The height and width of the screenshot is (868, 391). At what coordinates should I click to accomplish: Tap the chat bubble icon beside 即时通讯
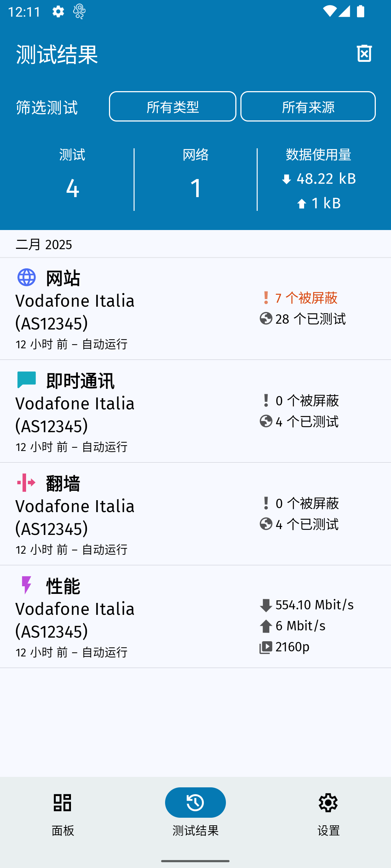(x=26, y=380)
